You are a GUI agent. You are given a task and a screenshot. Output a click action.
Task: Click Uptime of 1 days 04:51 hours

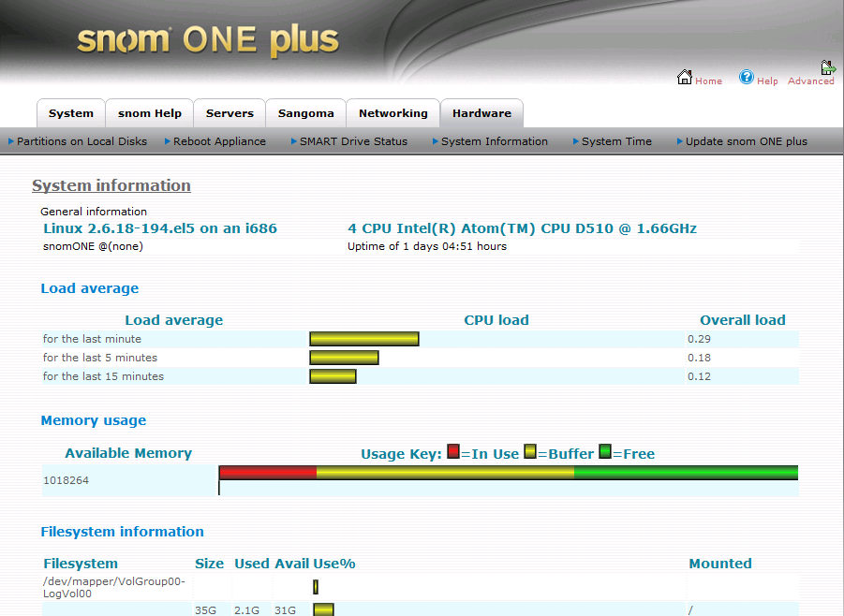click(427, 246)
